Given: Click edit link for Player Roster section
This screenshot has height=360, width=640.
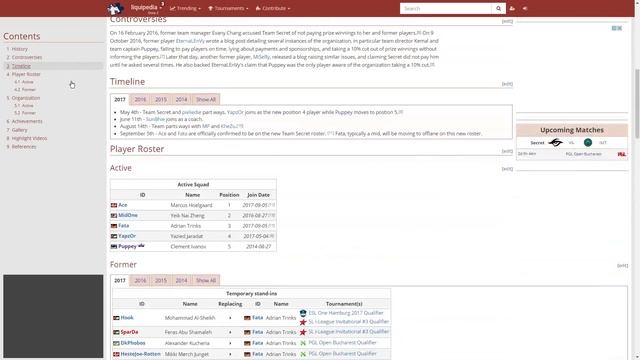Looking at the screenshot, I should (x=507, y=151).
